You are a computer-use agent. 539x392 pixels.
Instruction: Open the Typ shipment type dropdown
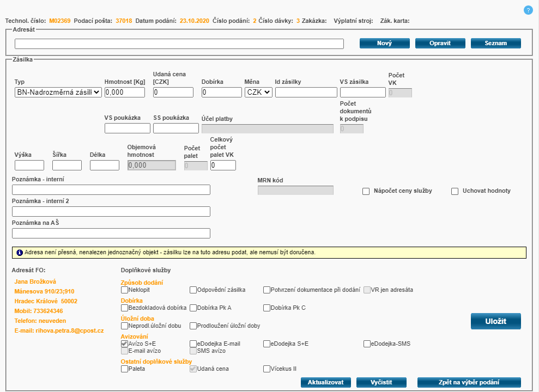click(x=58, y=93)
